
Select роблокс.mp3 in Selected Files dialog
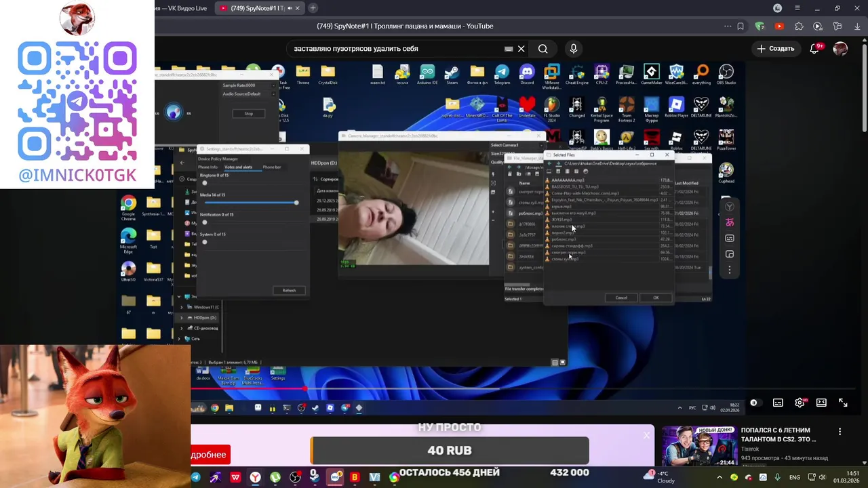tap(608, 239)
